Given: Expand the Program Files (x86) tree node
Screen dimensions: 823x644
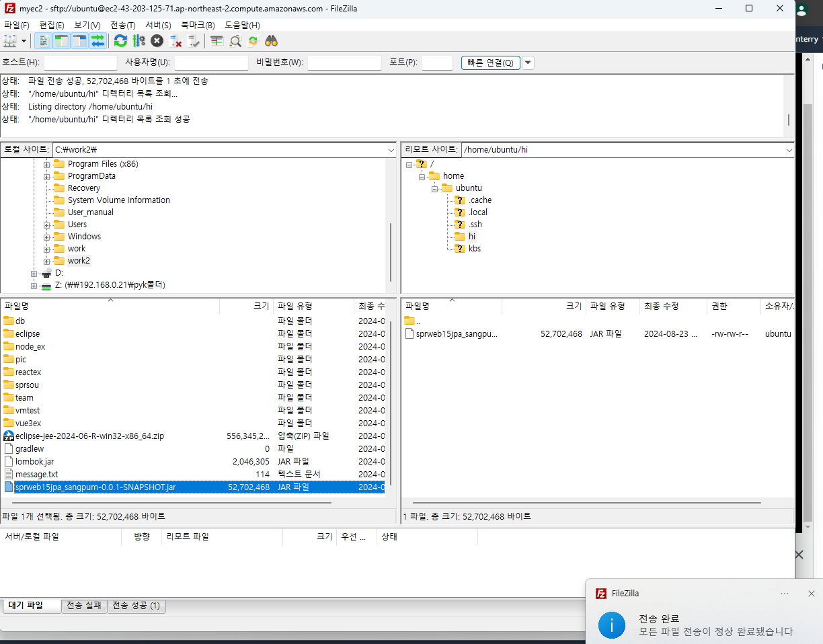Looking at the screenshot, I should [47, 164].
